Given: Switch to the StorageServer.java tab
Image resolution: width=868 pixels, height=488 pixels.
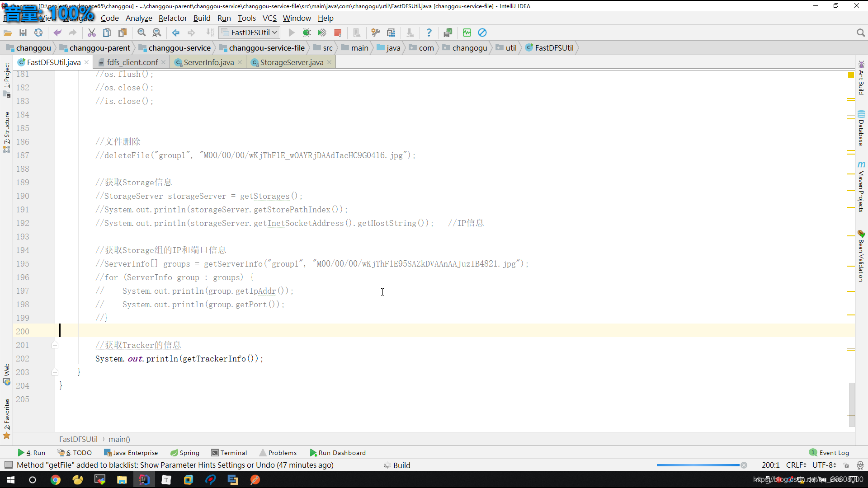Looking at the screenshot, I should (292, 62).
